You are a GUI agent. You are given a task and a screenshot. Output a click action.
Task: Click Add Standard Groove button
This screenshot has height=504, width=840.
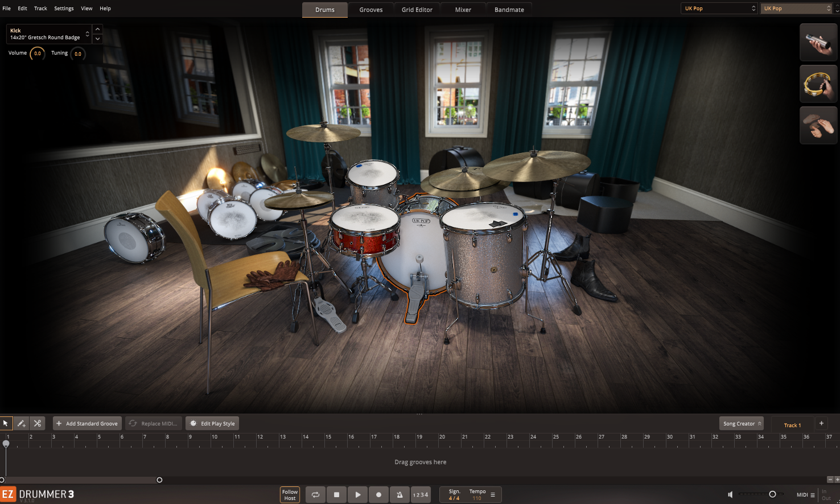[87, 423]
